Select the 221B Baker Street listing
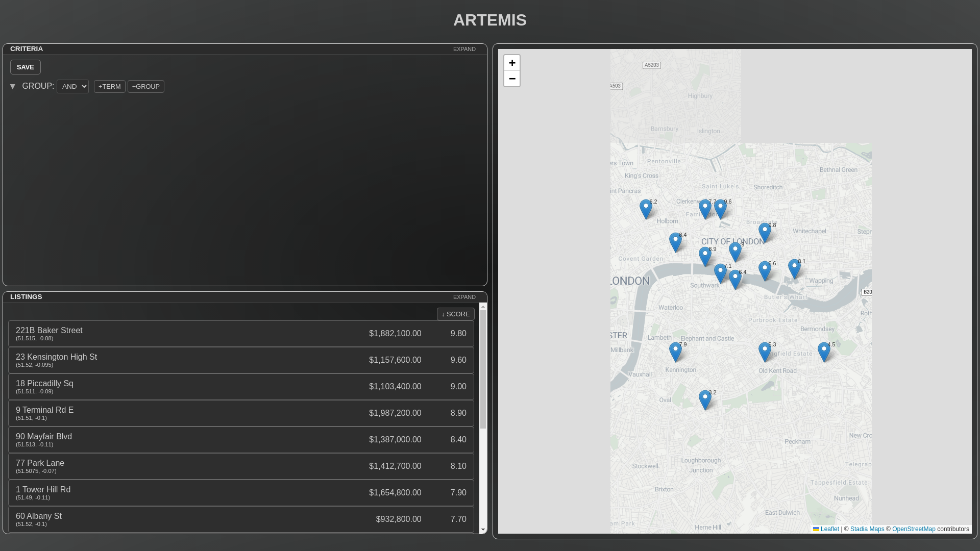The width and height of the screenshot is (980, 551). point(241,334)
